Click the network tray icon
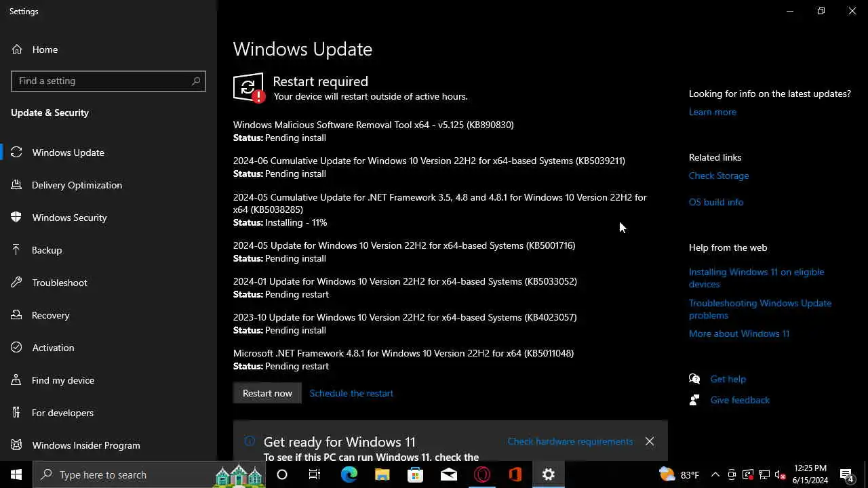Viewport: 868px width, 488px height. (x=764, y=474)
